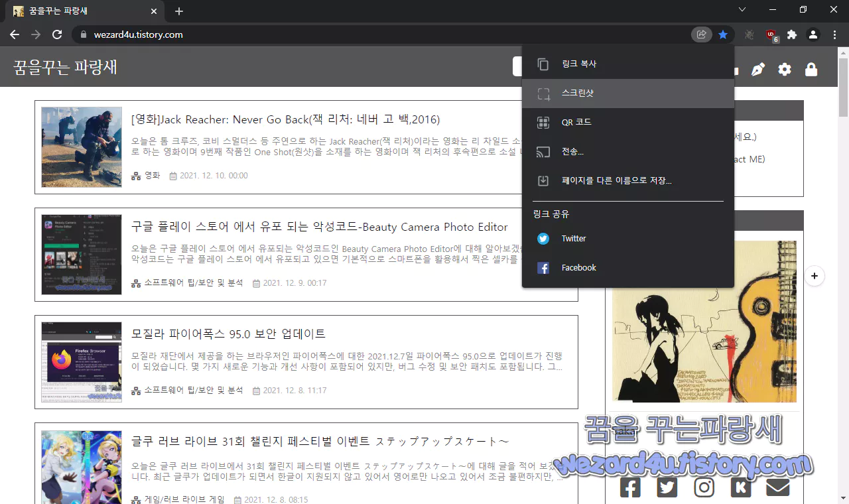Click the address bar URL wezard4u.tistory.com
The width and height of the screenshot is (849, 504).
coord(138,34)
